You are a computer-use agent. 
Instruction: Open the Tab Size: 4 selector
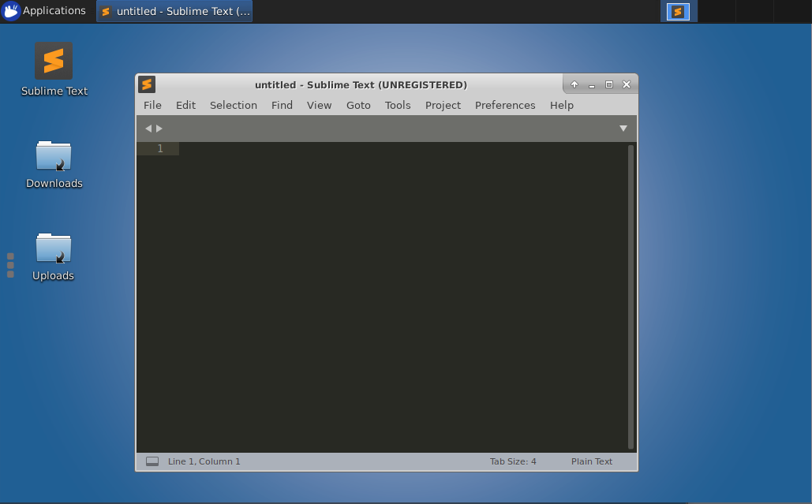point(513,461)
